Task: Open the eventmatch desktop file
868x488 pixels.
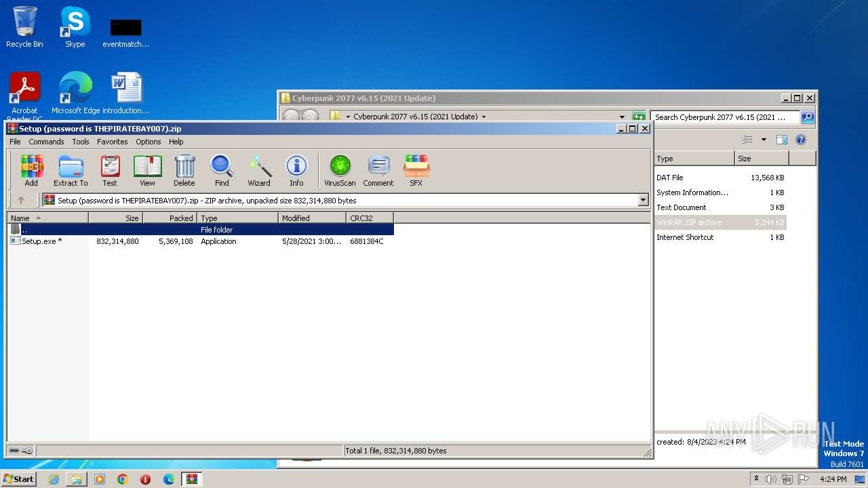Action: point(126,33)
